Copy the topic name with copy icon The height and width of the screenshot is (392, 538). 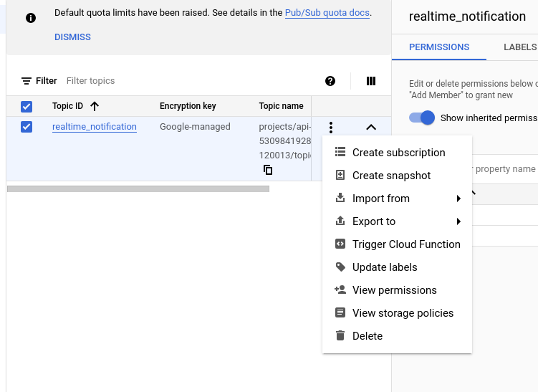pos(268,170)
